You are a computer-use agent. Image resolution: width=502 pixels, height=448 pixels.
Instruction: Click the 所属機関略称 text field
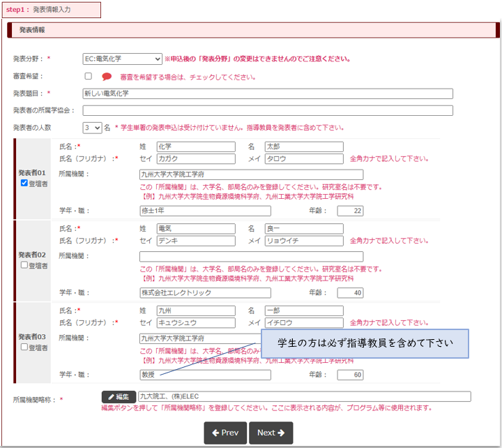304,397
